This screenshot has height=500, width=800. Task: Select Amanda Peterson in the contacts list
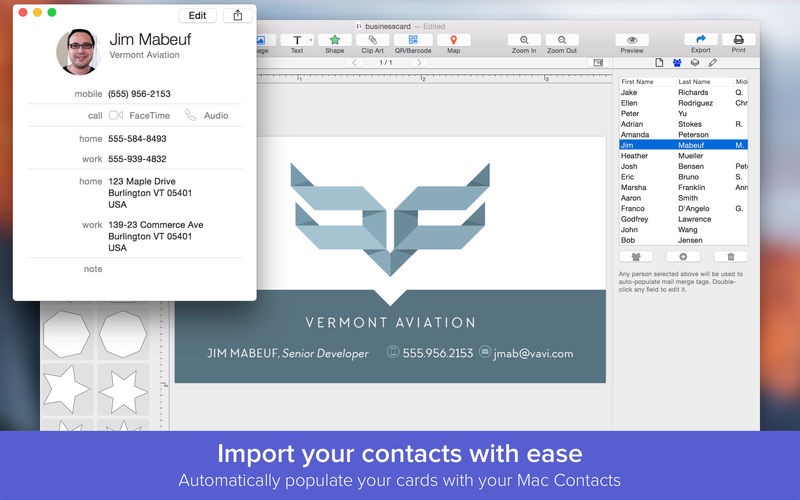pyautogui.click(x=683, y=135)
